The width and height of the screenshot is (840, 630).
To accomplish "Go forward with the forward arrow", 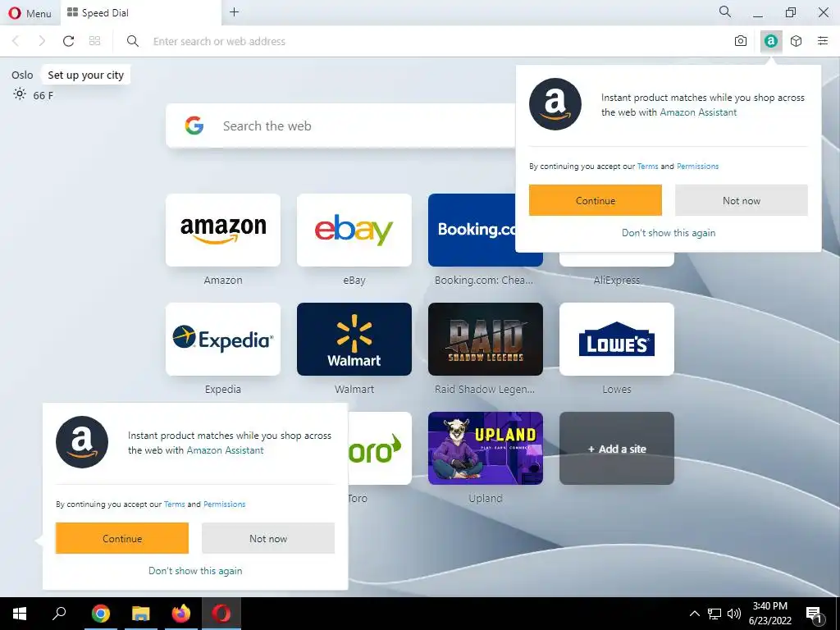I will [42, 41].
